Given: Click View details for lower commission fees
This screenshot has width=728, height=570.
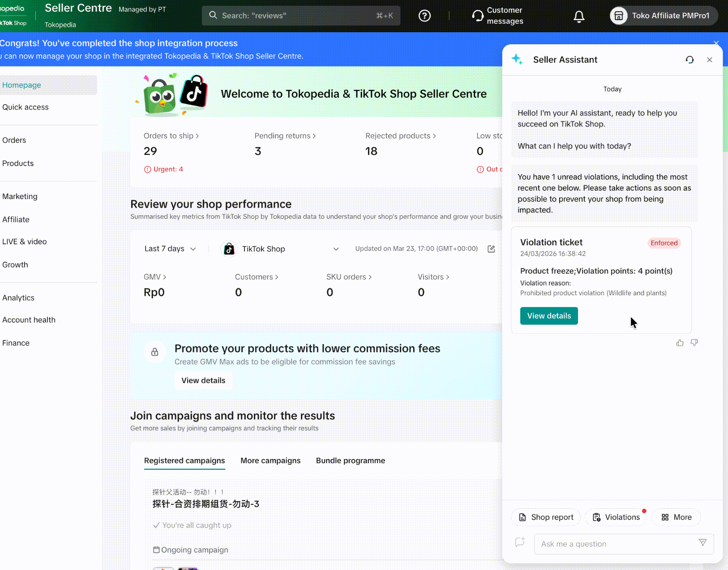Looking at the screenshot, I should point(203,380).
